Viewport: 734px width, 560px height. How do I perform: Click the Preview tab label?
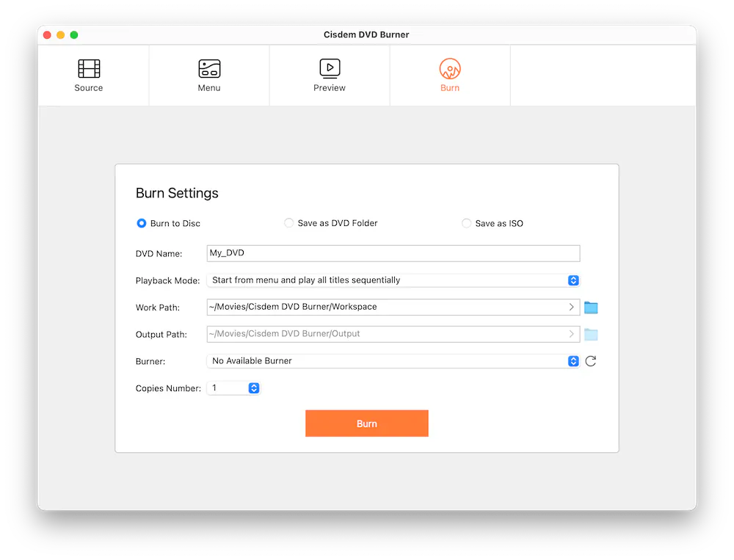(x=330, y=88)
